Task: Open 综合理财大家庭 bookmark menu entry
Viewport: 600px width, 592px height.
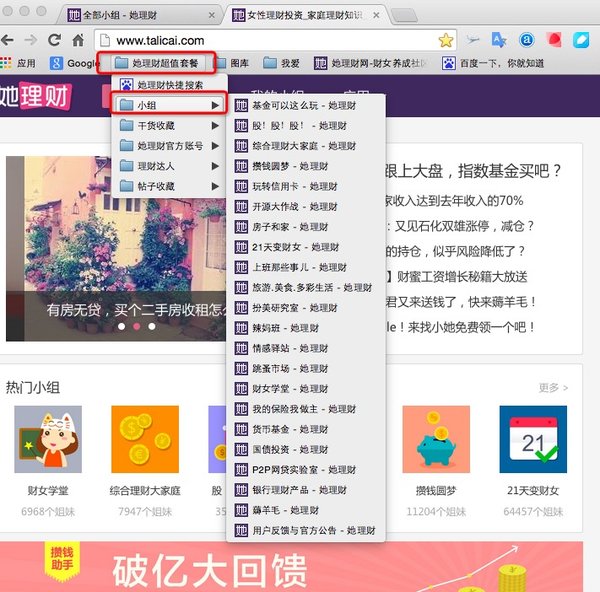Action: click(305, 145)
